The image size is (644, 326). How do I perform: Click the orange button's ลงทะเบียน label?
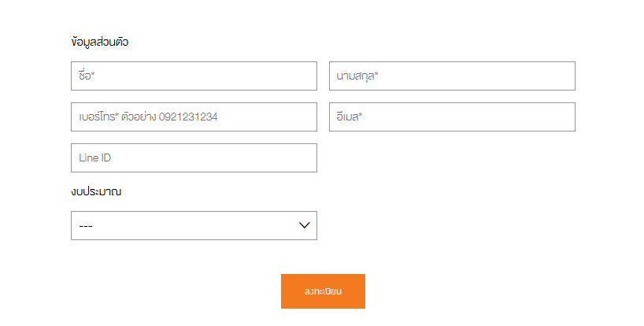click(x=323, y=291)
